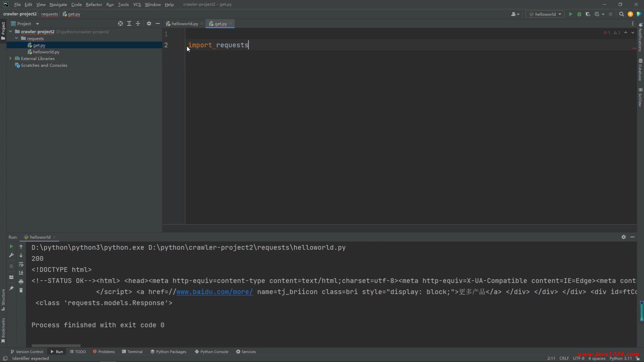Collapse the requests folder node
This screenshot has width=644, height=362.
coord(16,38)
